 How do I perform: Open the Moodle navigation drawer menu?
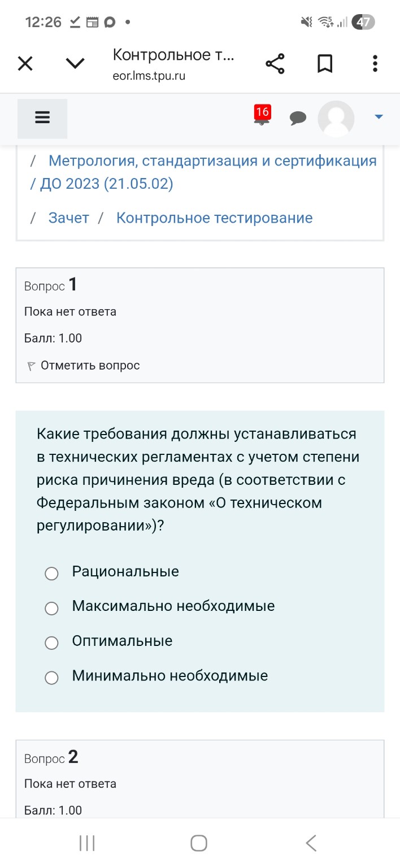click(42, 118)
